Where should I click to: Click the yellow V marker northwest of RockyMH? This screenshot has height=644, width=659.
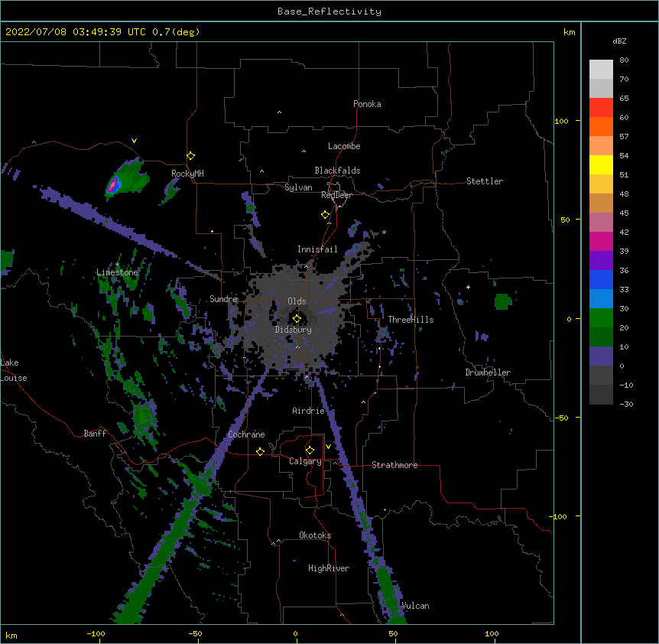[134, 141]
